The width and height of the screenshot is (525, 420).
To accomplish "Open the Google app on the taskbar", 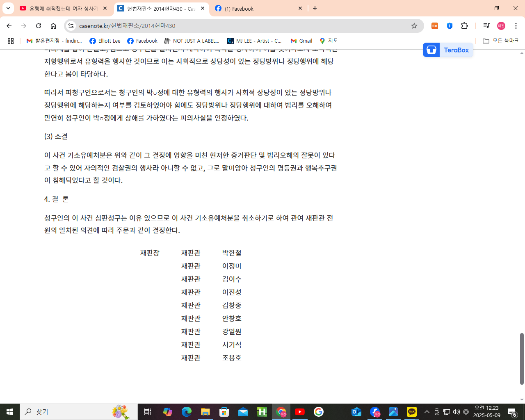I will tap(319, 412).
